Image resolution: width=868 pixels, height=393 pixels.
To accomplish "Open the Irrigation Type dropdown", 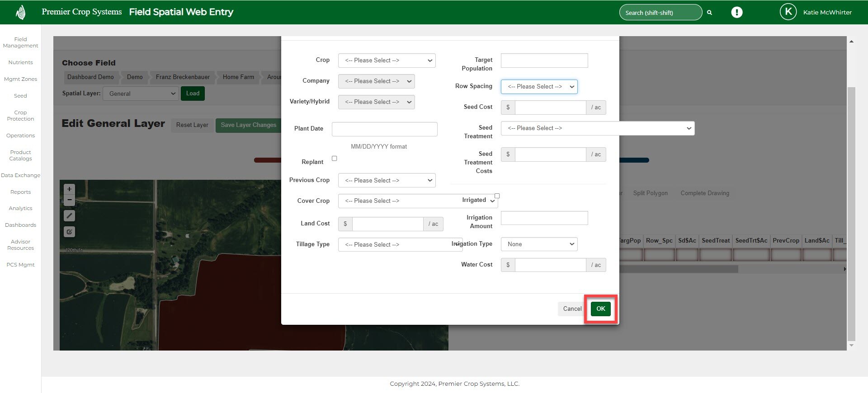I will [539, 244].
